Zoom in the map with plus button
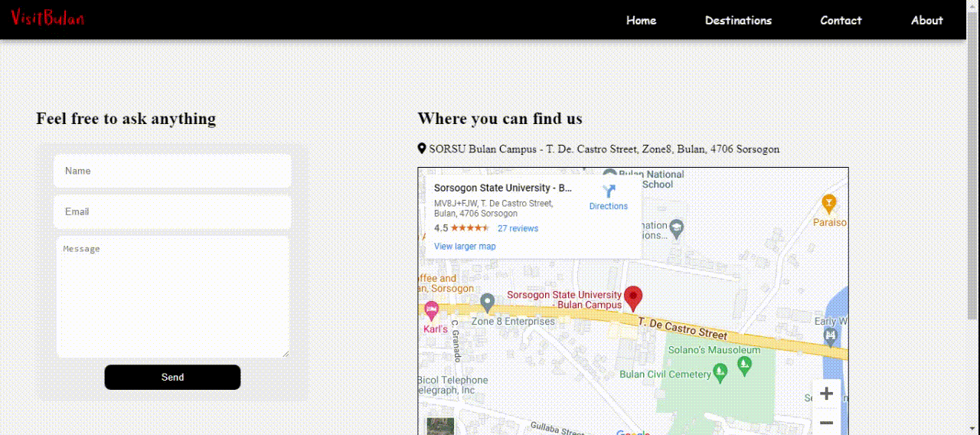The width and height of the screenshot is (980, 435). pyautogui.click(x=826, y=394)
